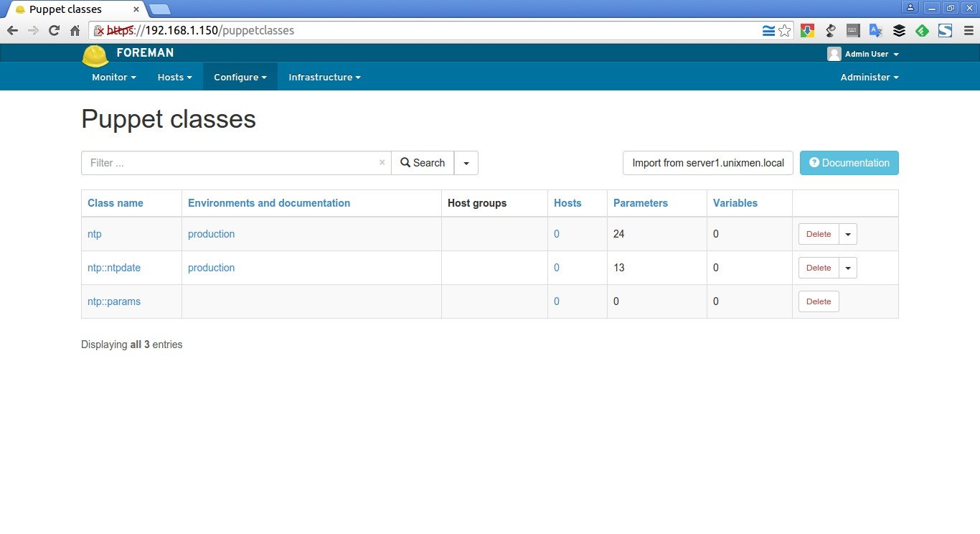Sort by Environments and documentation column
Screen dimensions: 980x534
269,203
